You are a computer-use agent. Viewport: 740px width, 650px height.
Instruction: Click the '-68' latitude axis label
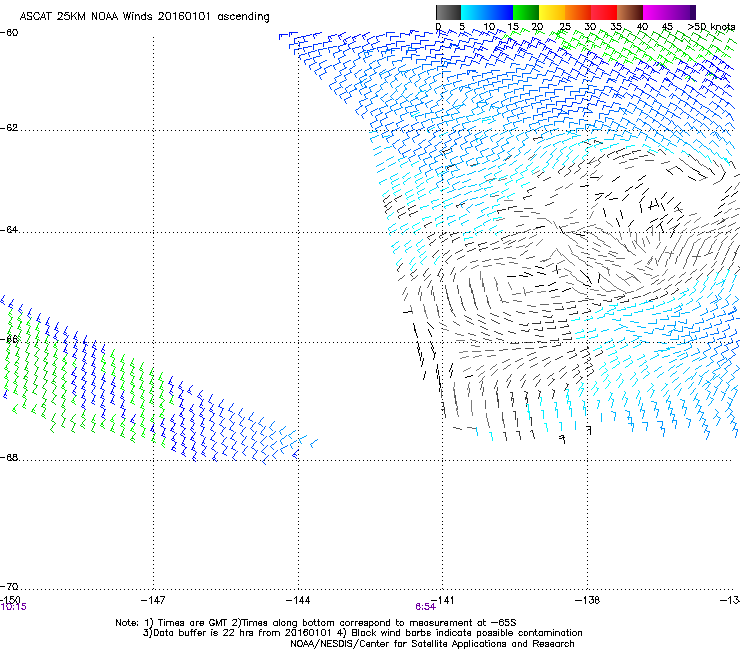(x=9, y=457)
